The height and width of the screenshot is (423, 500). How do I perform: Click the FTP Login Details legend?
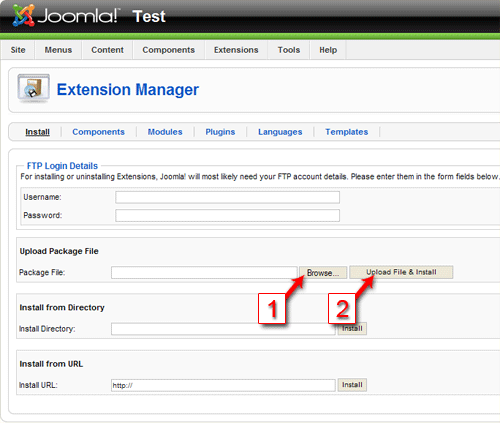point(62,166)
